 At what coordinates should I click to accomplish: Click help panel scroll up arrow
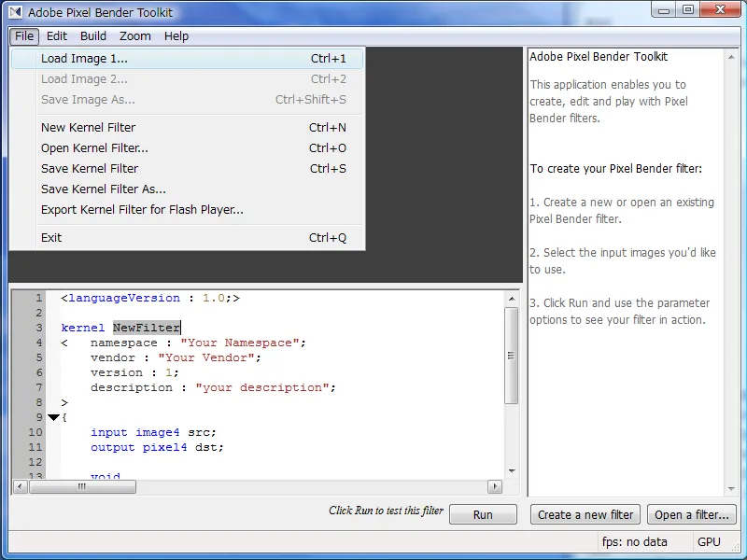tap(731, 57)
